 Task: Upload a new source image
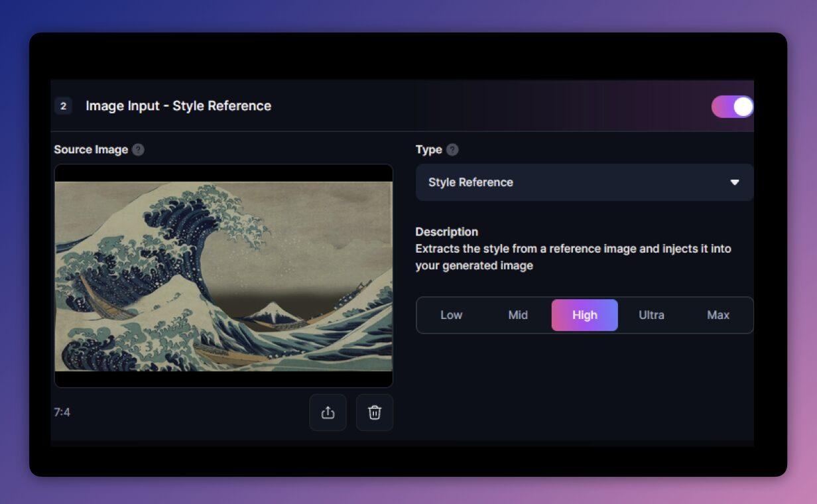tap(328, 412)
